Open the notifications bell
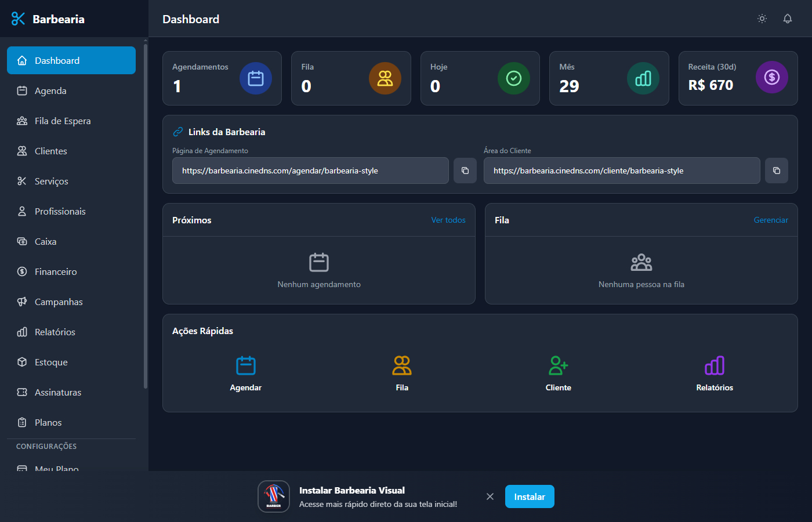This screenshot has height=522, width=812. [x=788, y=19]
